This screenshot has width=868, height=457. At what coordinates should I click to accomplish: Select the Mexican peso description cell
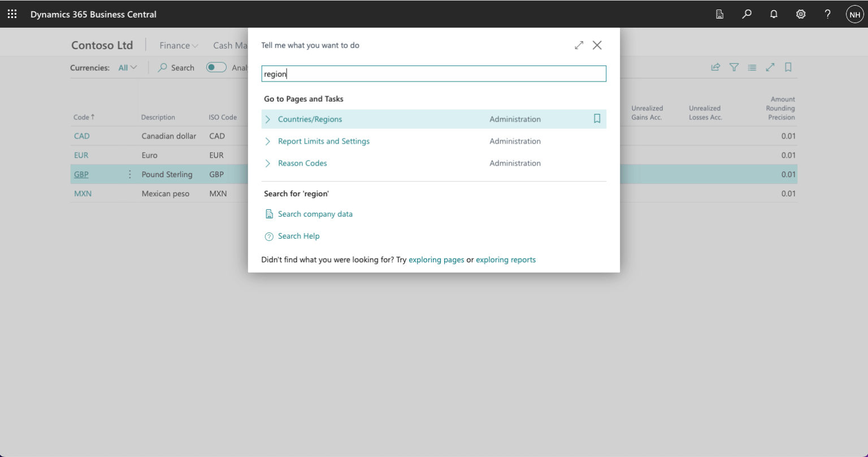click(x=166, y=194)
